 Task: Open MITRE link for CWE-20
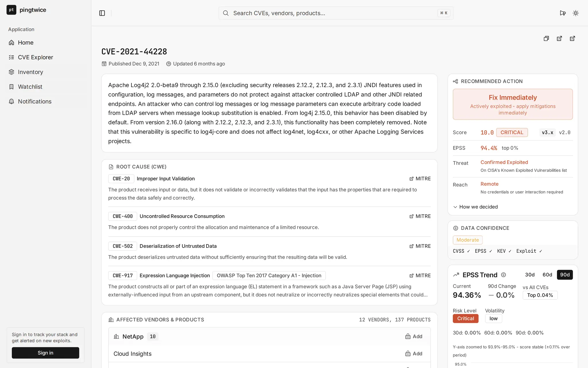coord(420,179)
